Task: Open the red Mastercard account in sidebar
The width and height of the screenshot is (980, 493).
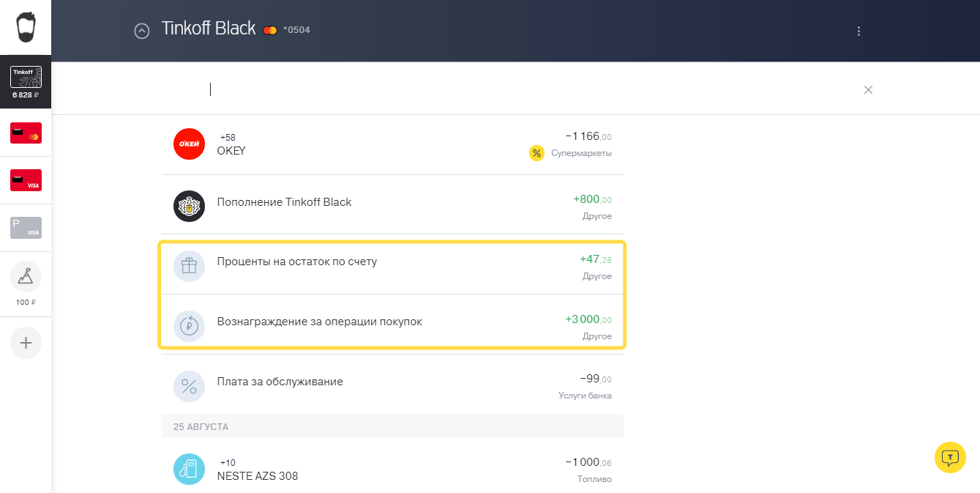Action: coord(26,133)
